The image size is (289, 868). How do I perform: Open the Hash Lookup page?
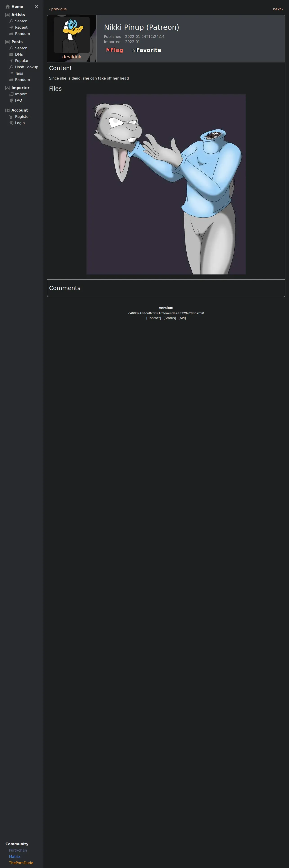pos(27,67)
